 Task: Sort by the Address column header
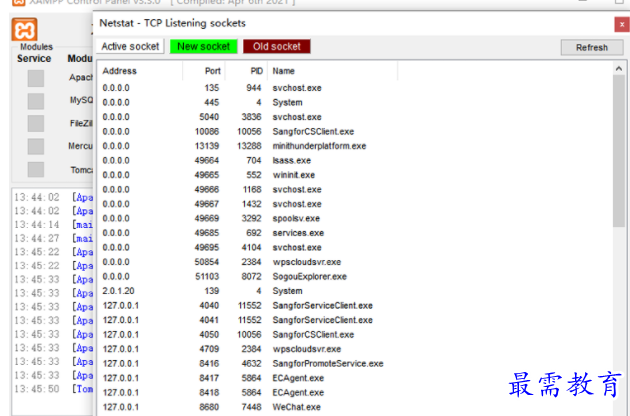140,71
